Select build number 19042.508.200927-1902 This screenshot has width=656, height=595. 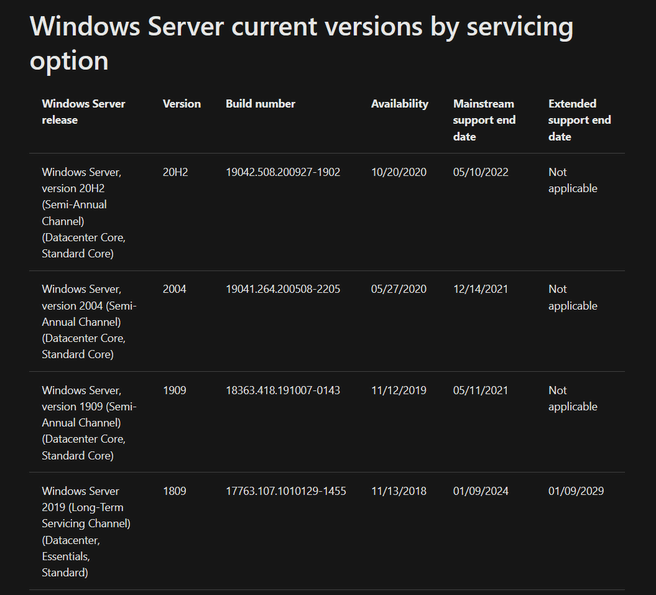[x=283, y=172]
